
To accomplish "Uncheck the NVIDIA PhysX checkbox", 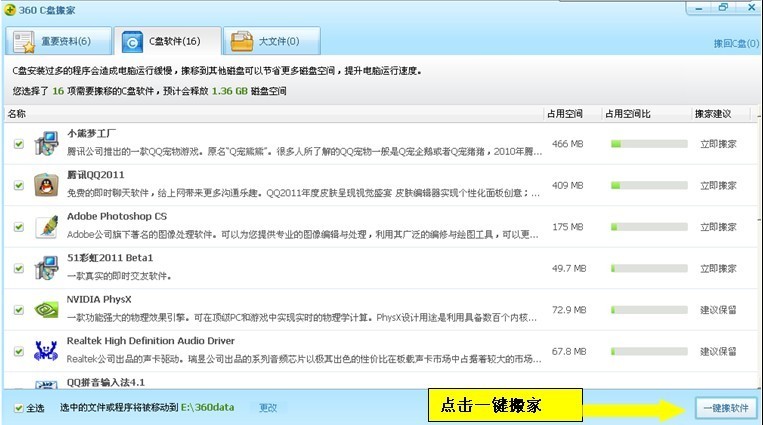I will (18, 310).
